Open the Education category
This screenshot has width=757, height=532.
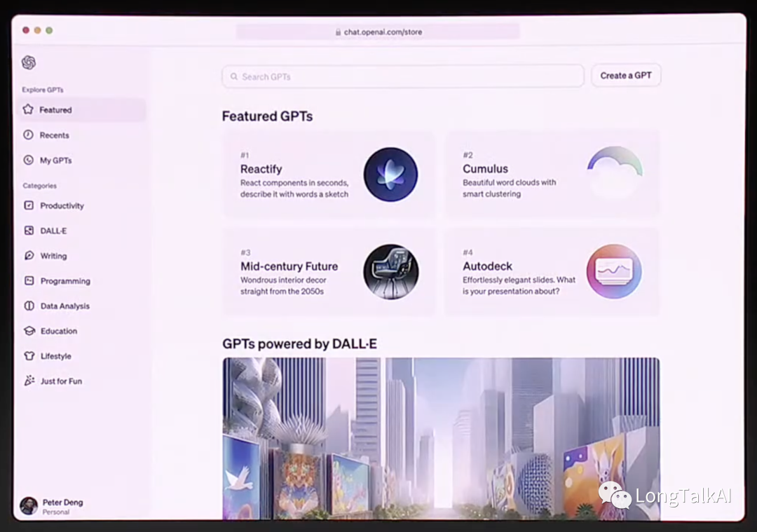click(x=81, y=331)
